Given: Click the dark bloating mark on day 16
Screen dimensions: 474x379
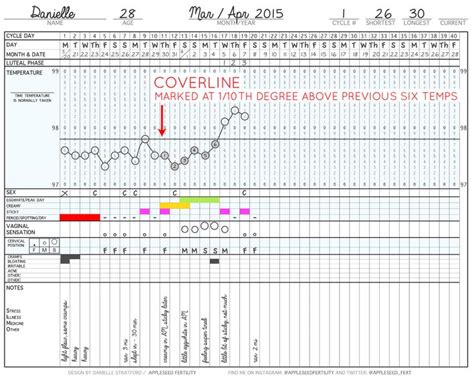Looking at the screenshot, I should (215, 261).
